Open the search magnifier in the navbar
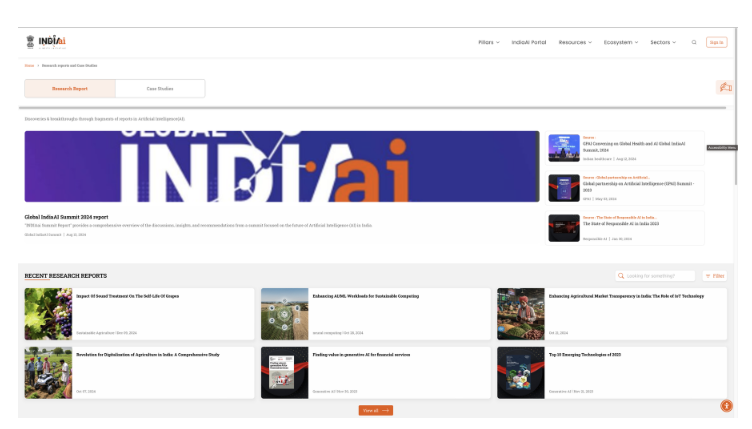This screenshot has width=752, height=429. (693, 42)
